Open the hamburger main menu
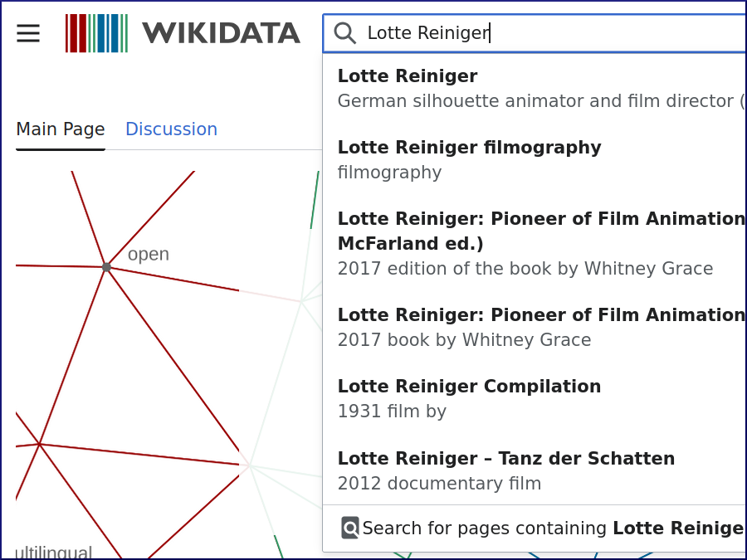 click(x=28, y=33)
